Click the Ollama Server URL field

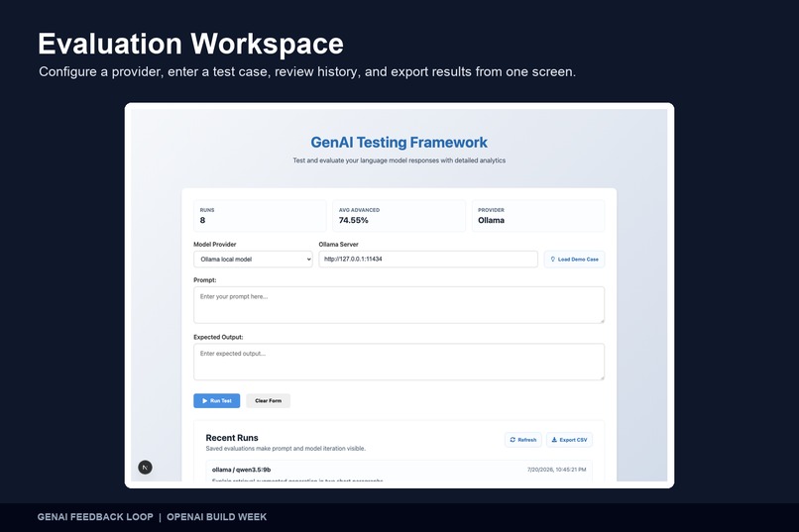tap(428, 260)
